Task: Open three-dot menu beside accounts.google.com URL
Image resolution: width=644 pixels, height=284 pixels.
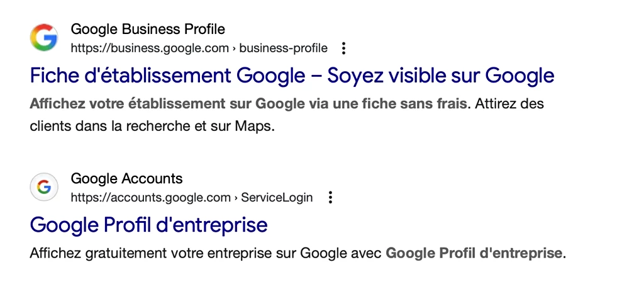Action: click(330, 198)
